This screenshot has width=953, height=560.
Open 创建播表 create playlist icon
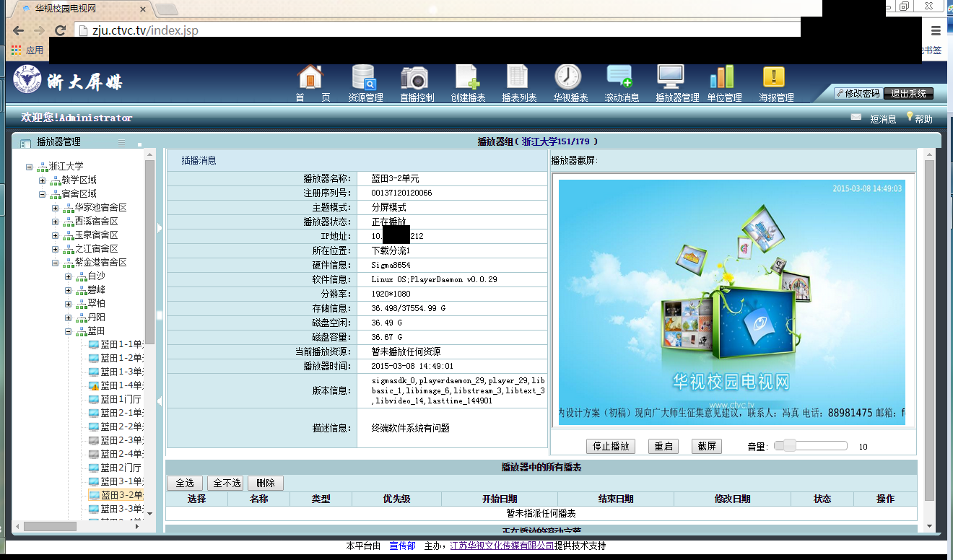pos(467,77)
